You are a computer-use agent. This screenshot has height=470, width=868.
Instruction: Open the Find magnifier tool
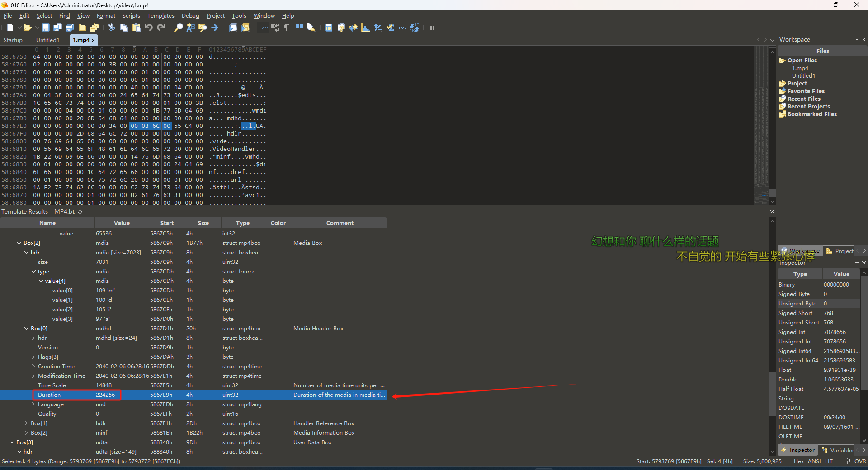(179, 28)
